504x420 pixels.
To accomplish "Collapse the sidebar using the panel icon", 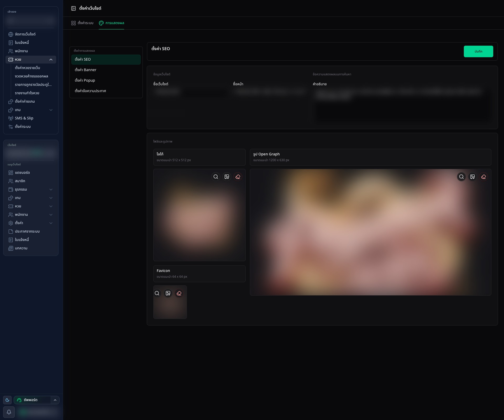I will tap(73, 8).
